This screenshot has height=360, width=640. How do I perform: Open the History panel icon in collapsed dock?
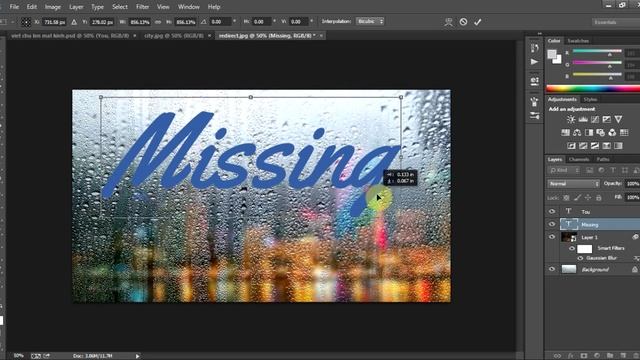(x=534, y=48)
